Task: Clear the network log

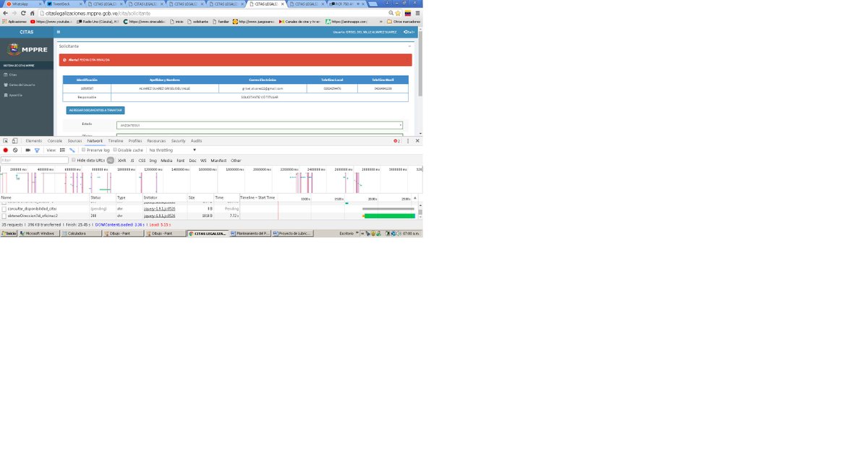Action: click(15, 150)
